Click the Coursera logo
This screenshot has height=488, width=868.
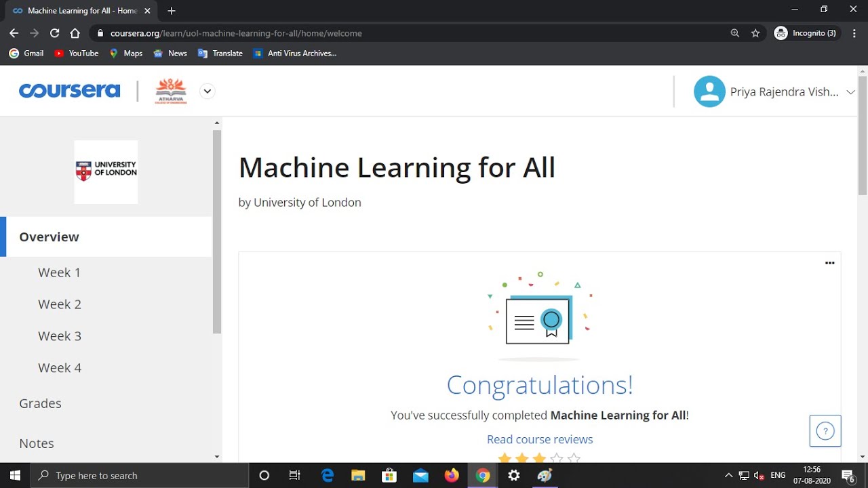[x=69, y=91]
